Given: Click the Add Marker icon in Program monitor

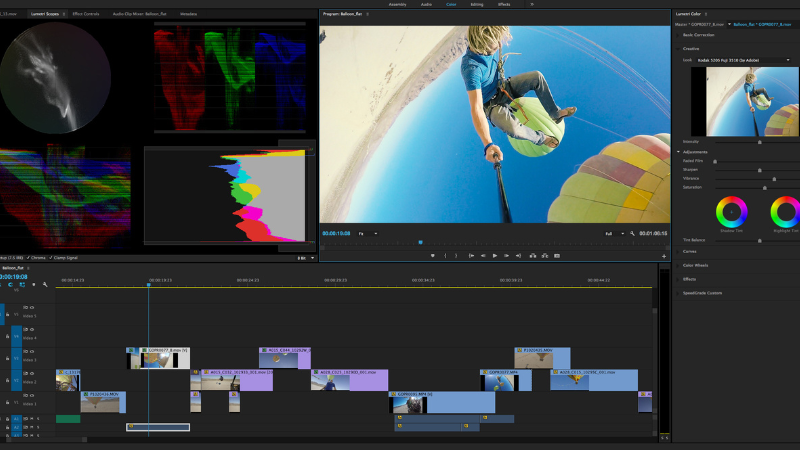Looking at the screenshot, I should 432,256.
